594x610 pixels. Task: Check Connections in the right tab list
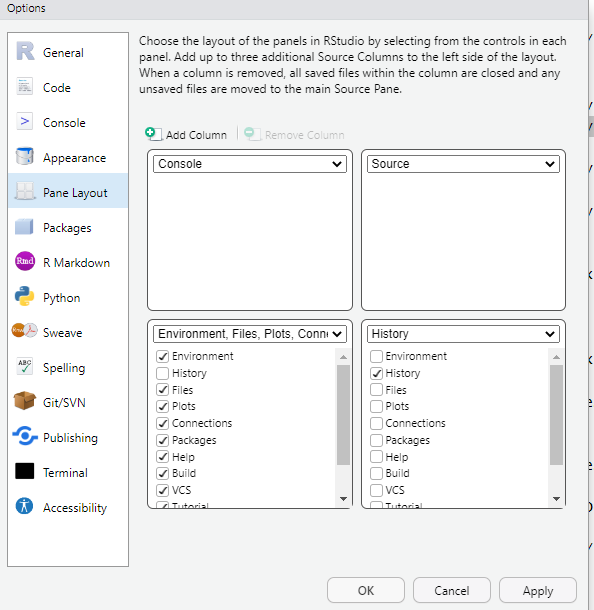tap(376, 423)
